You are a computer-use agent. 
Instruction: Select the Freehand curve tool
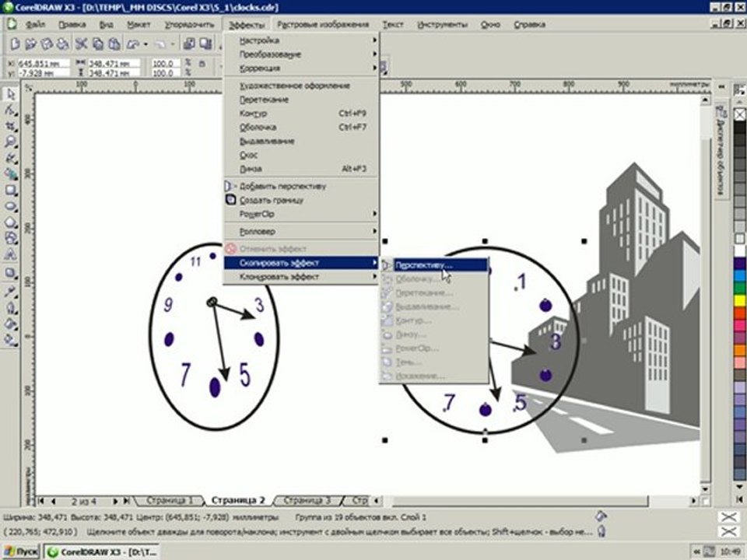click(x=10, y=158)
